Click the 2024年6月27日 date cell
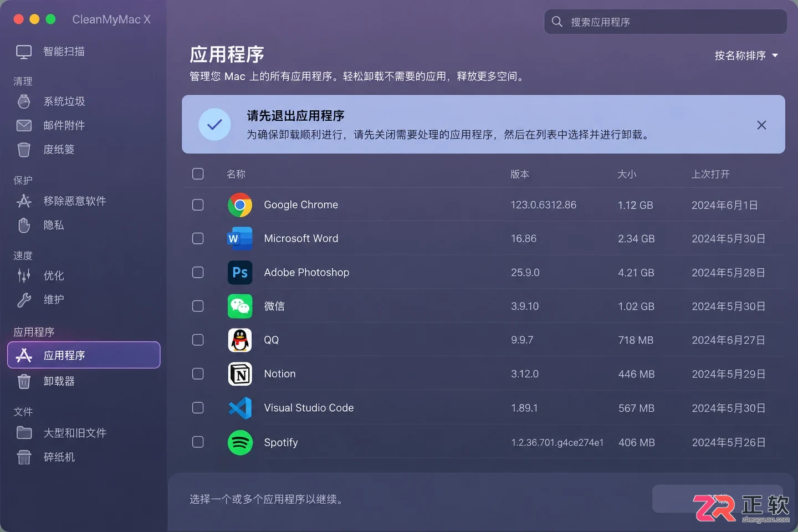The height and width of the screenshot is (532, 798). (728, 340)
